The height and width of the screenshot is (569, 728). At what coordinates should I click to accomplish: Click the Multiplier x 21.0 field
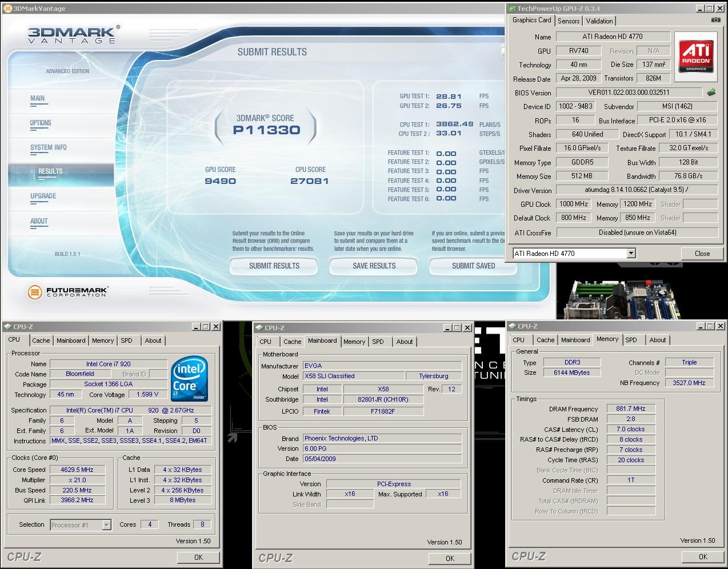click(77, 480)
